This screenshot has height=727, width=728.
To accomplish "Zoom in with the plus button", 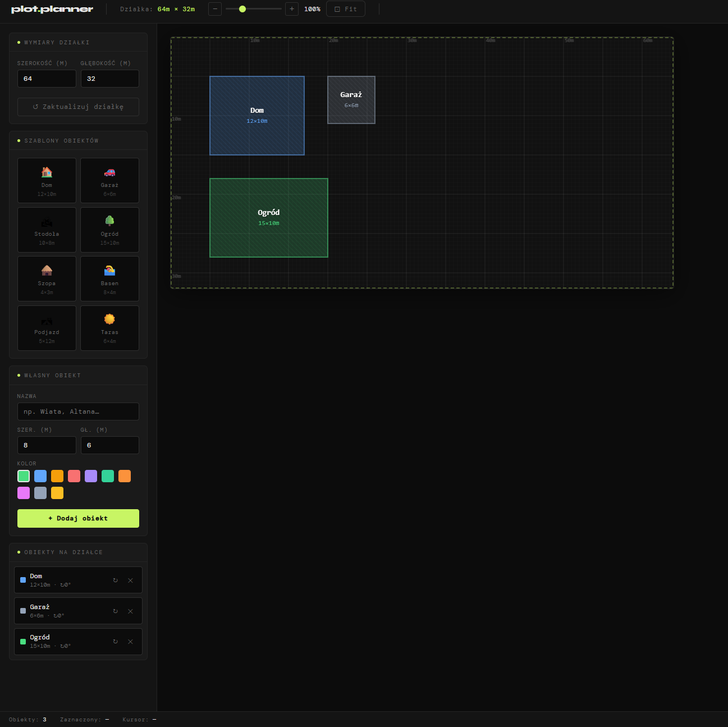I will [292, 9].
